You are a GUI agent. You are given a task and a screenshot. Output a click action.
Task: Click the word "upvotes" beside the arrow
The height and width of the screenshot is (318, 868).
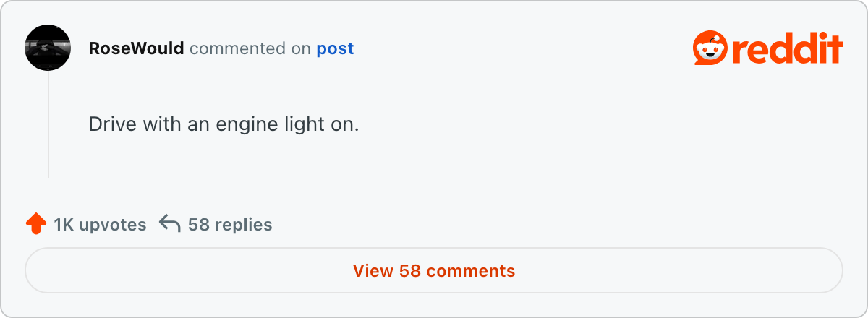coord(113,225)
